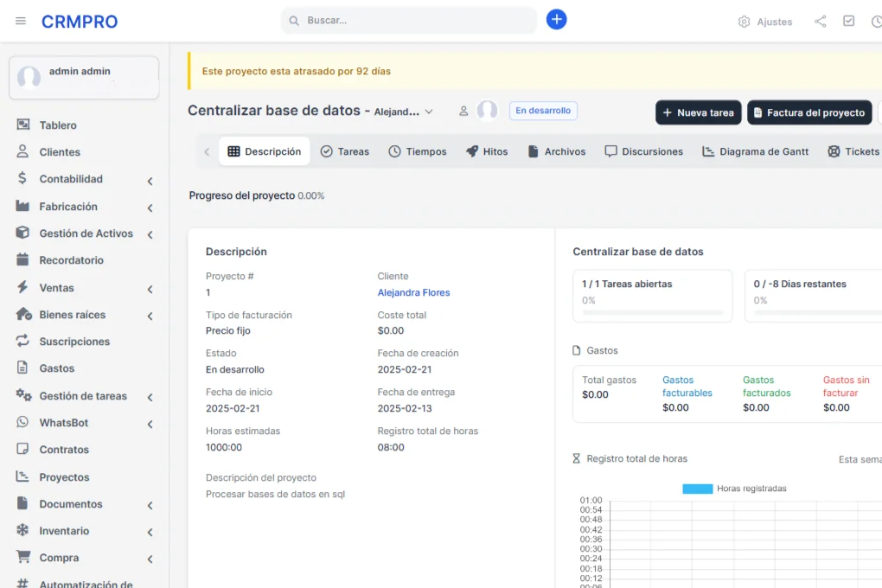Screen dimensions: 882x588
Task: Click the Nueva tarea button
Action: coord(698,112)
